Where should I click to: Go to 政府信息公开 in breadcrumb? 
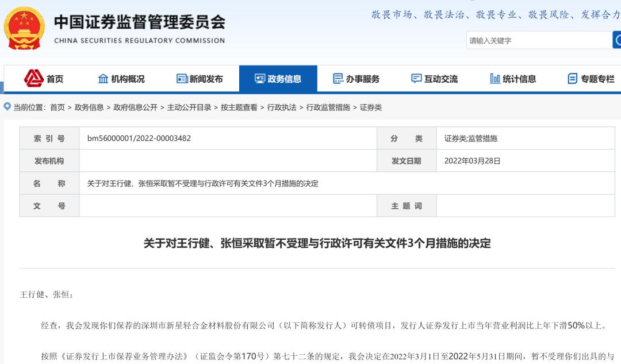[x=136, y=108]
